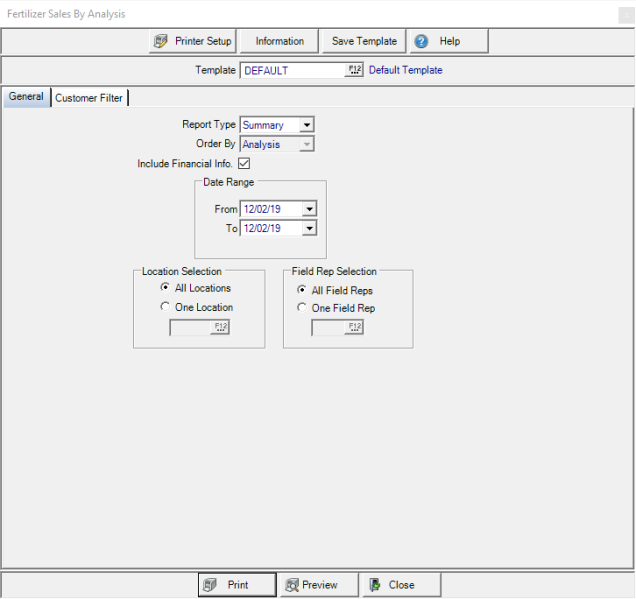Select the One Field Rep radio button
The height and width of the screenshot is (599, 636).
(x=302, y=309)
